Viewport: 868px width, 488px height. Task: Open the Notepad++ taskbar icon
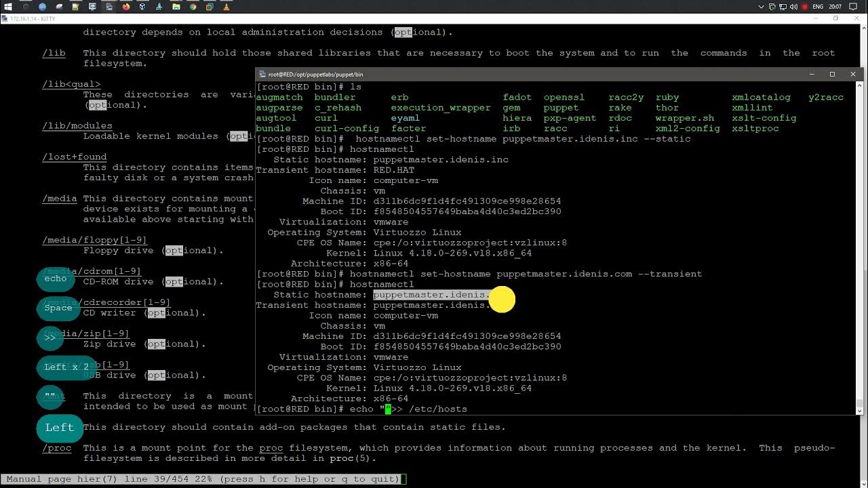pyautogui.click(x=75, y=7)
